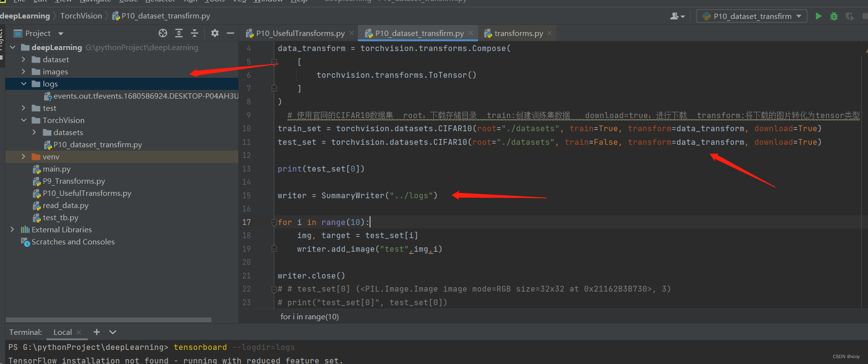Image resolution: width=868 pixels, height=364 pixels.
Task: Close the transforms.py editor tab
Action: tap(549, 33)
